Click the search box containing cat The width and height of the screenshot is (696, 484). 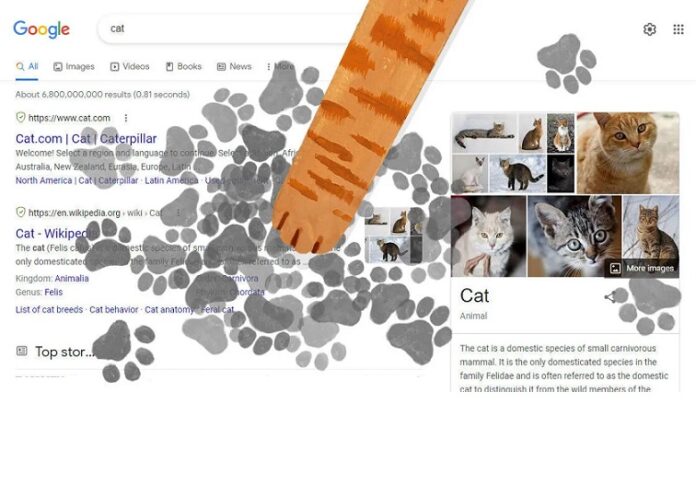point(231,28)
